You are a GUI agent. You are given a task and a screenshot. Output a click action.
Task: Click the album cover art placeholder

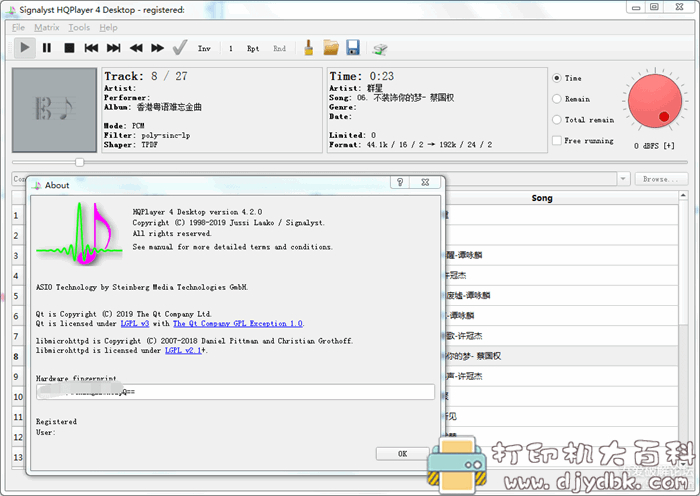click(x=54, y=110)
